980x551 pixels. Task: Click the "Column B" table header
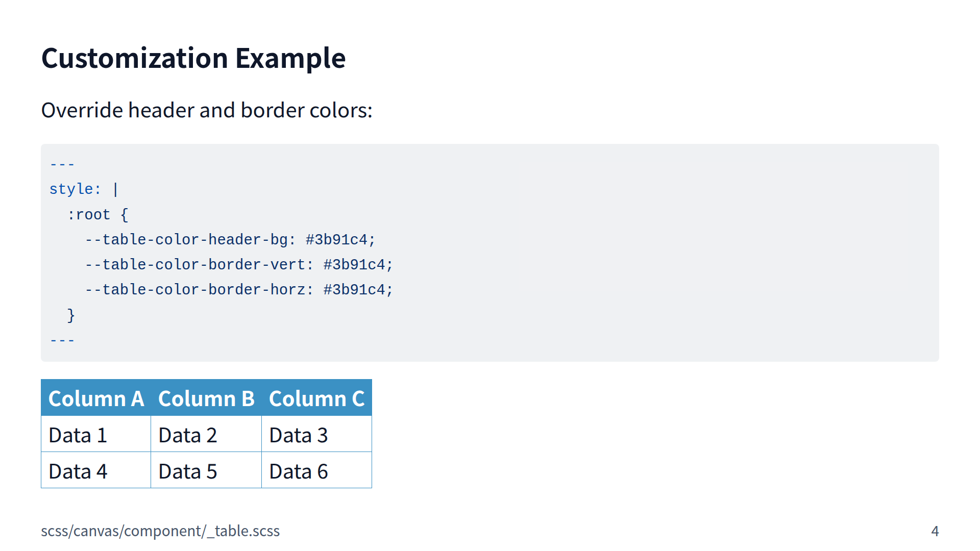pos(206,398)
